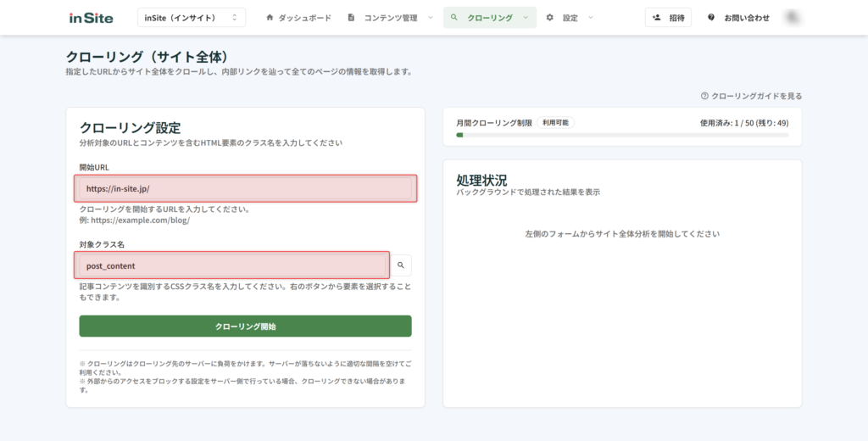The width and height of the screenshot is (868, 441).
Task: Click the 利用可能 status badge
Action: (x=556, y=122)
